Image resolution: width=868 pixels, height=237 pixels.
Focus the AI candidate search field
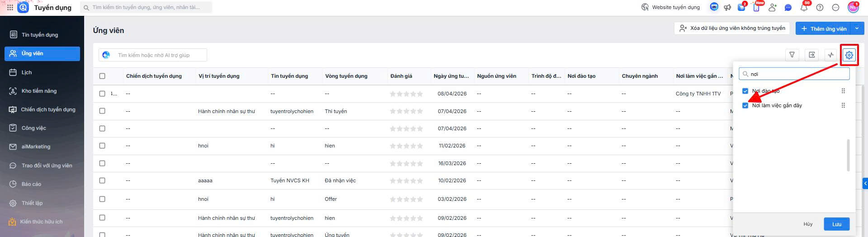click(158, 55)
